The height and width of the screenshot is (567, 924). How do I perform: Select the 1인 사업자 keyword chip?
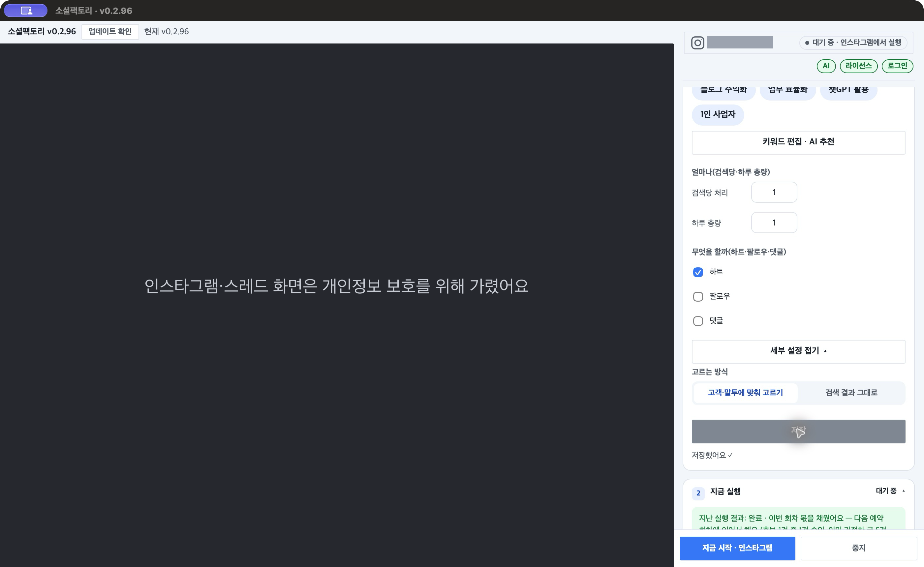(x=717, y=114)
